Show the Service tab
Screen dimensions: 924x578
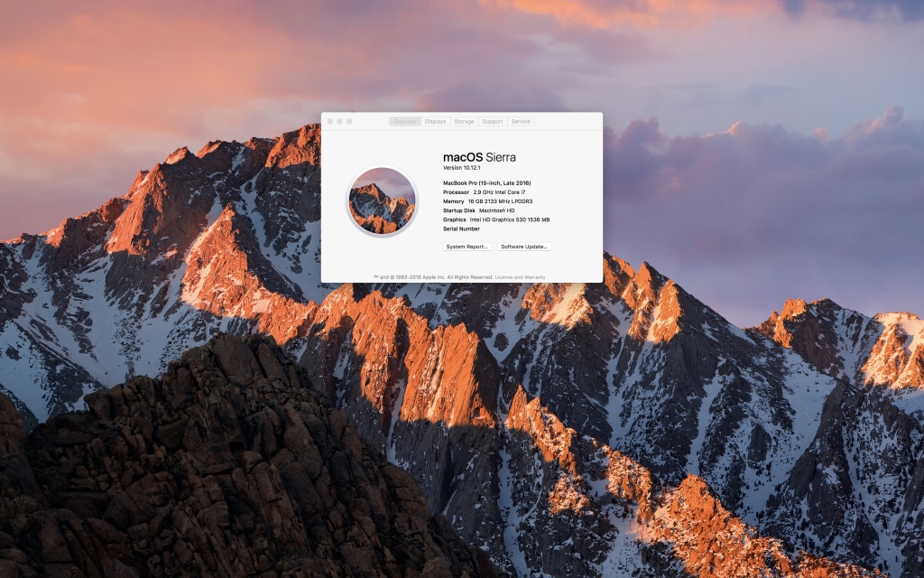pos(521,122)
